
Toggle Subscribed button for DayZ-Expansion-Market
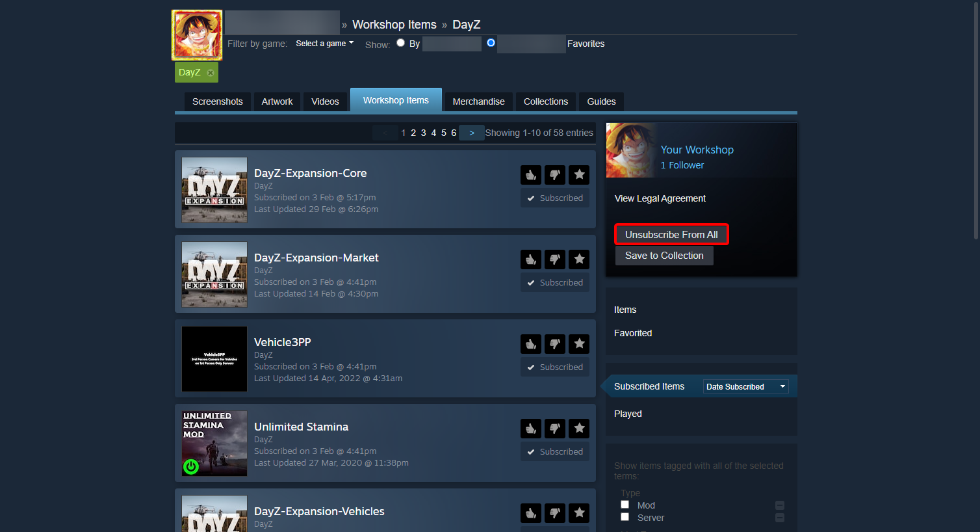(555, 283)
